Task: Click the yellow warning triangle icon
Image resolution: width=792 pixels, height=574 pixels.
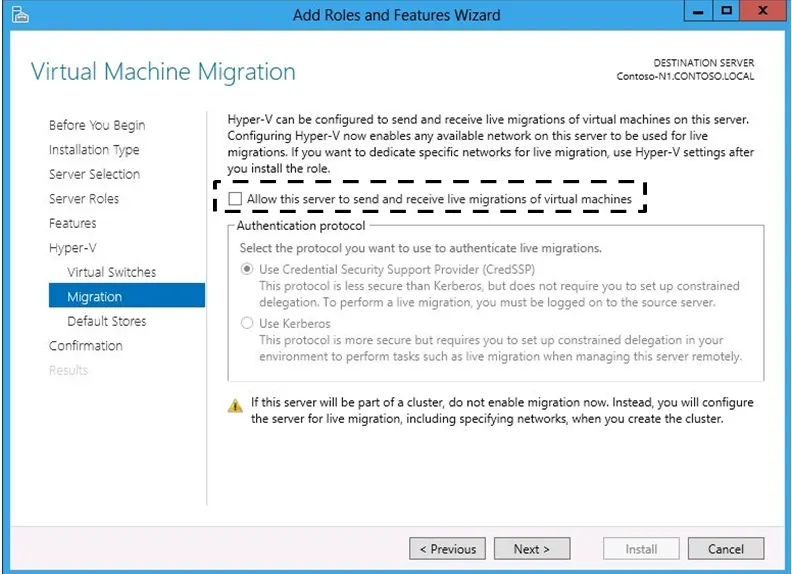Action: click(x=235, y=405)
